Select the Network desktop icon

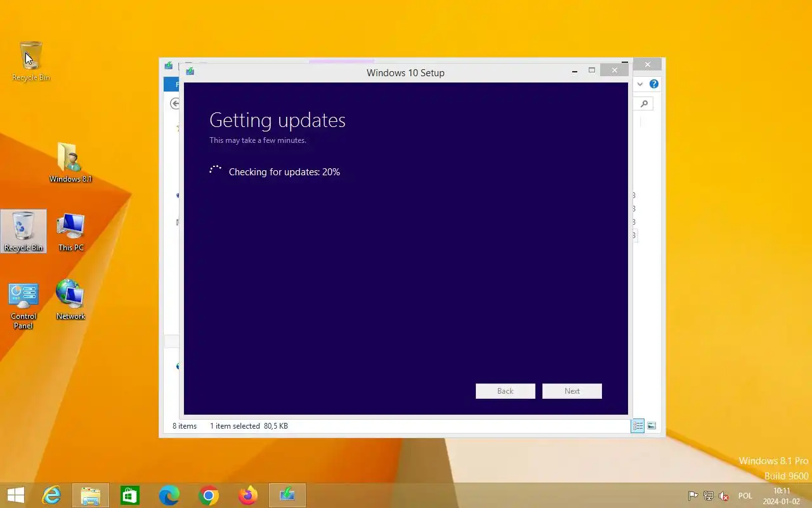pyautogui.click(x=70, y=300)
